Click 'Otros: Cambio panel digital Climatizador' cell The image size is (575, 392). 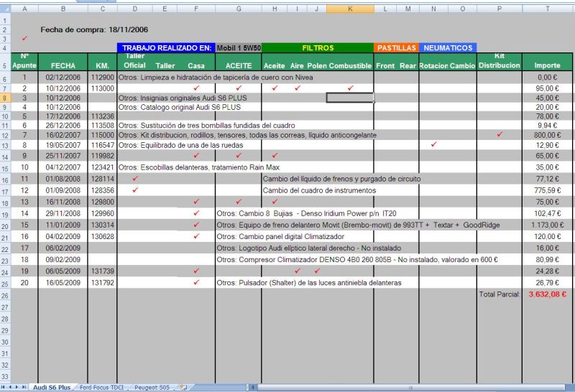(x=280, y=236)
